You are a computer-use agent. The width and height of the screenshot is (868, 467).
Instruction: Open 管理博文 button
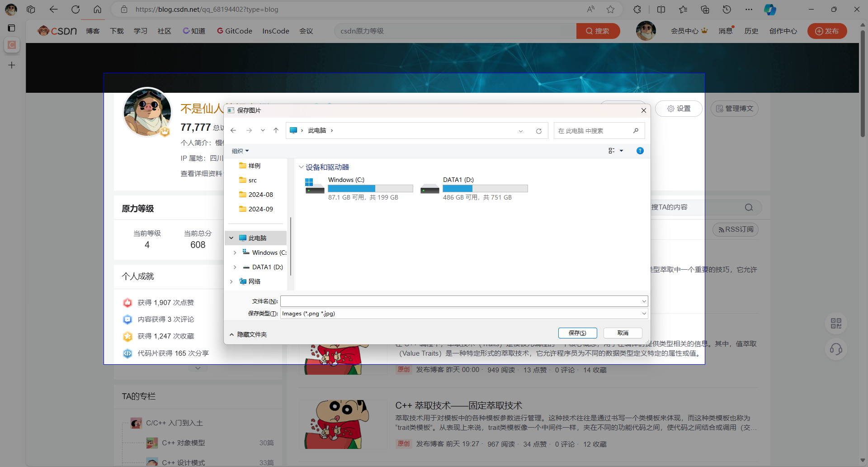coord(735,109)
